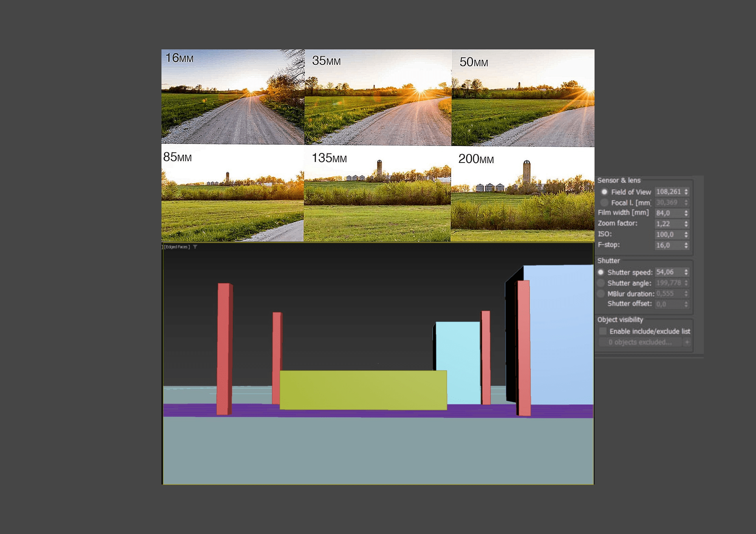756x534 pixels.
Task: Select the Focal length radio option
Action: 604,203
